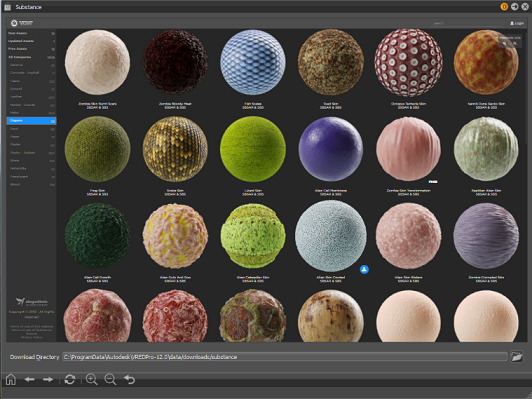Open the Octopus Tentacle Skin material
The height and width of the screenshot is (399, 532).
(408, 62)
